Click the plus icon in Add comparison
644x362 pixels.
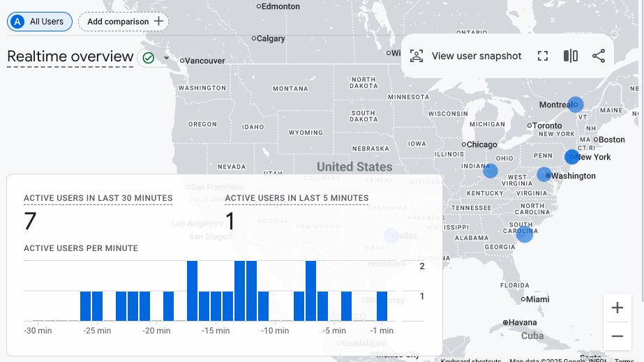click(x=158, y=22)
